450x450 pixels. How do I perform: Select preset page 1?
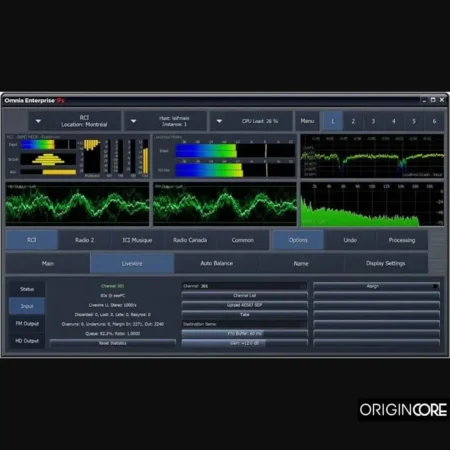pyautogui.click(x=332, y=121)
